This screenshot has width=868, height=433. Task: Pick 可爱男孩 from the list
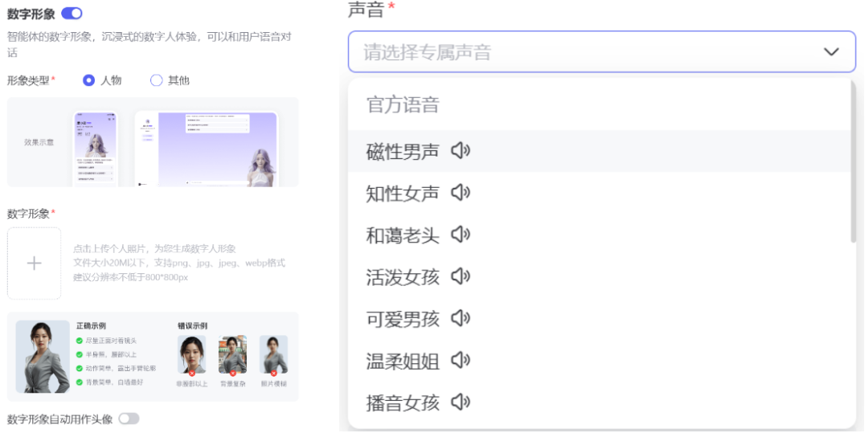click(x=403, y=319)
